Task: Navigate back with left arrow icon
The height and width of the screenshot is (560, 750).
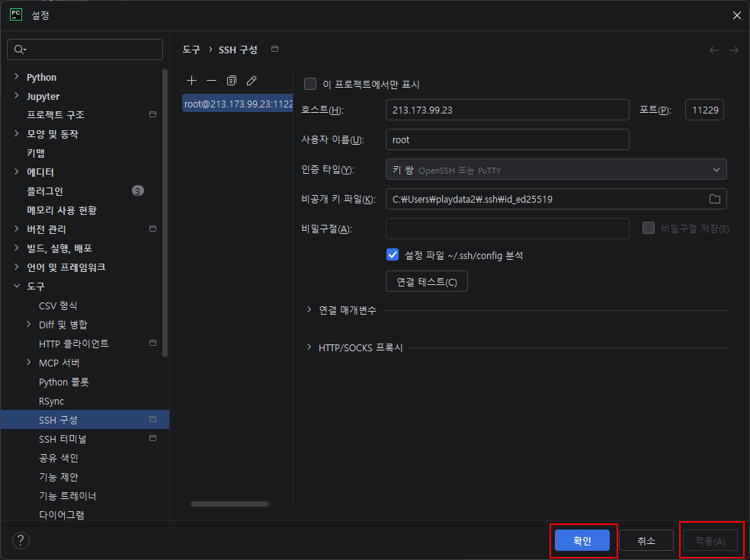Action: 713,50
